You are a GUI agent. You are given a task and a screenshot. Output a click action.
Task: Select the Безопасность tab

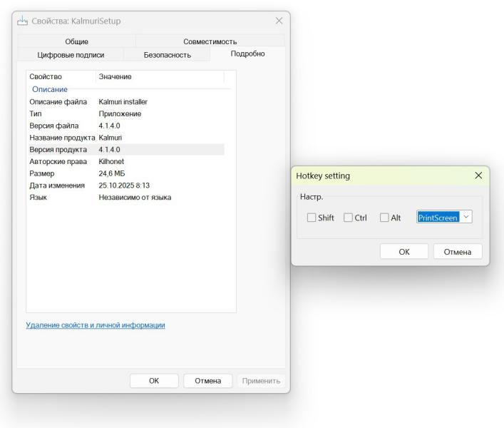click(167, 55)
